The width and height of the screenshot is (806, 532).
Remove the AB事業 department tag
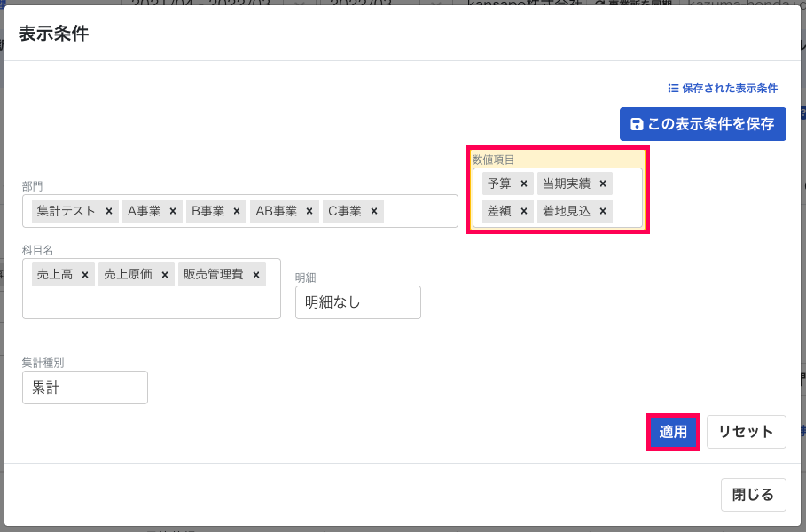[x=309, y=211]
